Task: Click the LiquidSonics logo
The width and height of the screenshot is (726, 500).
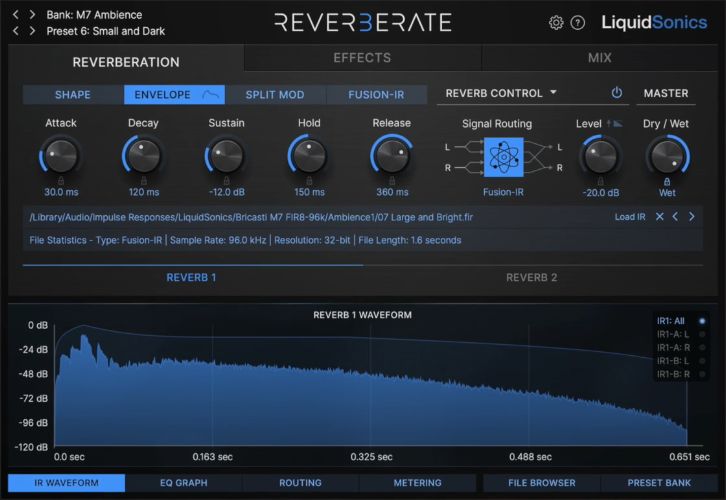Action: coord(654,22)
